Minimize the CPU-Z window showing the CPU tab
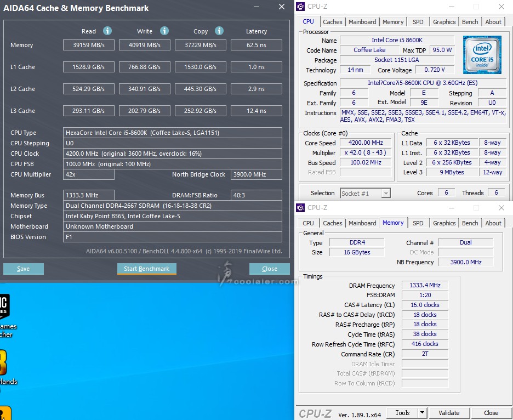The width and height of the screenshot is (513, 420). point(452,7)
